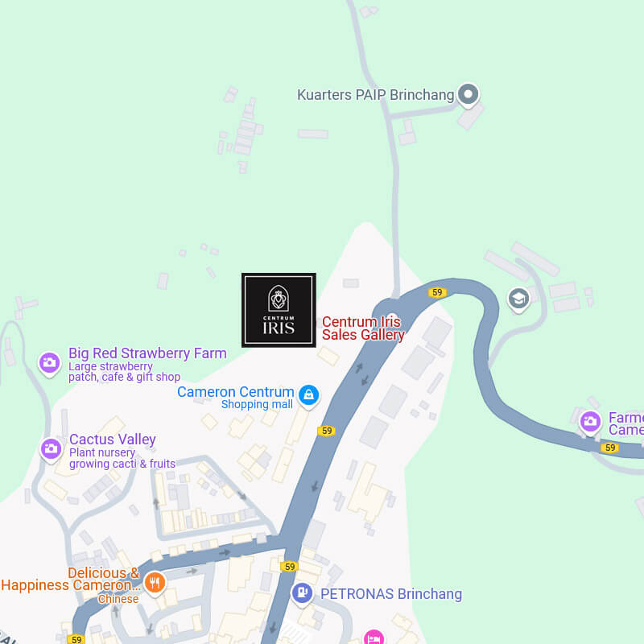Click the Cameron Centrum shopping bag icon
644x644 pixels.
coord(308,396)
